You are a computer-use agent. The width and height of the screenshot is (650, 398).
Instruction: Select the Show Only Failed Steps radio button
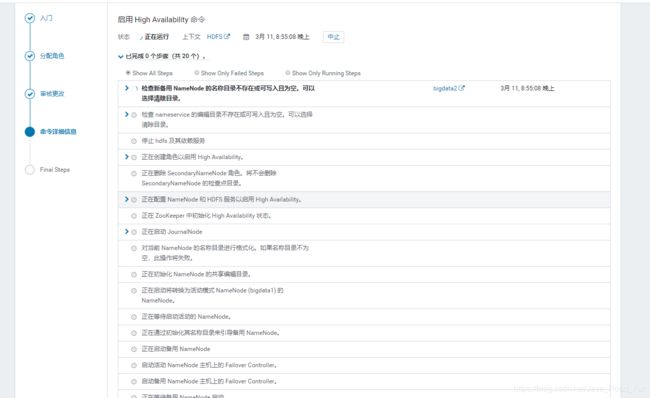[x=196, y=73]
